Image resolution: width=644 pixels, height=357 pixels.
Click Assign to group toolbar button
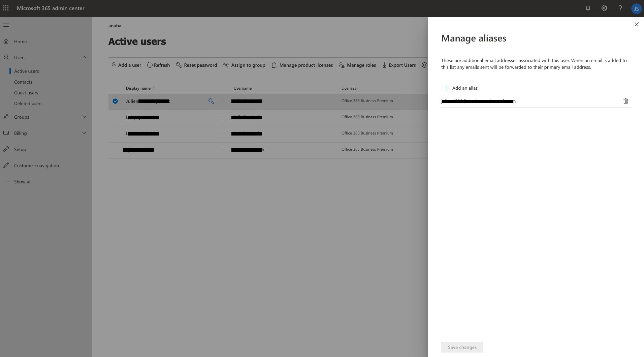tap(244, 65)
